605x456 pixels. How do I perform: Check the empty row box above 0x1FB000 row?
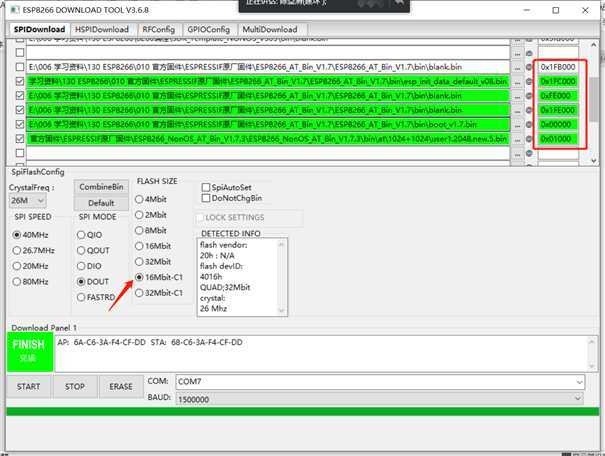[20, 53]
